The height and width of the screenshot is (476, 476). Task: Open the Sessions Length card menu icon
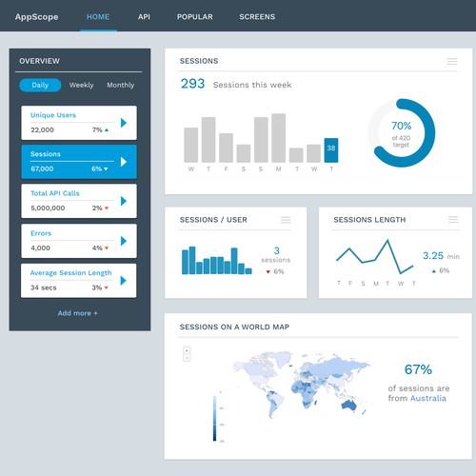tap(453, 219)
